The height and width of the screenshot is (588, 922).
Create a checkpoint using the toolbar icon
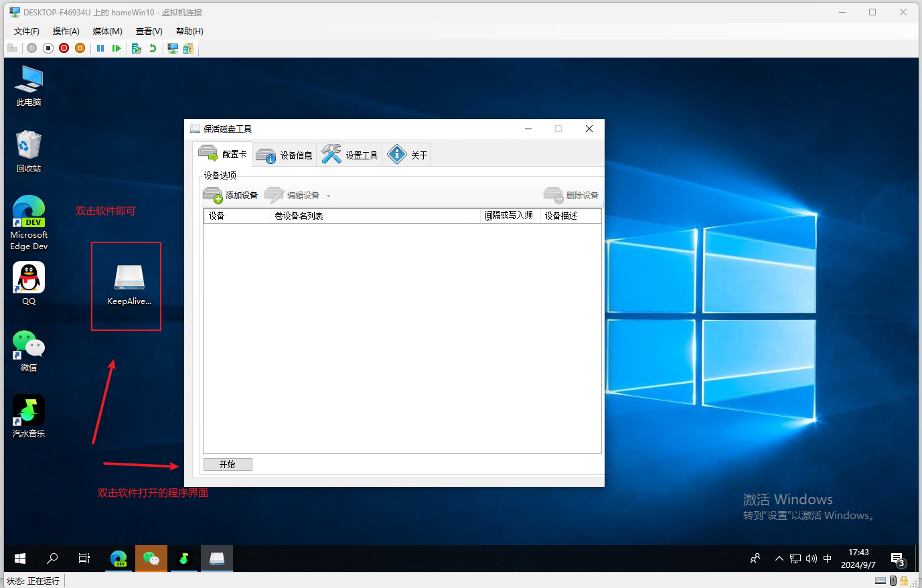point(137,48)
